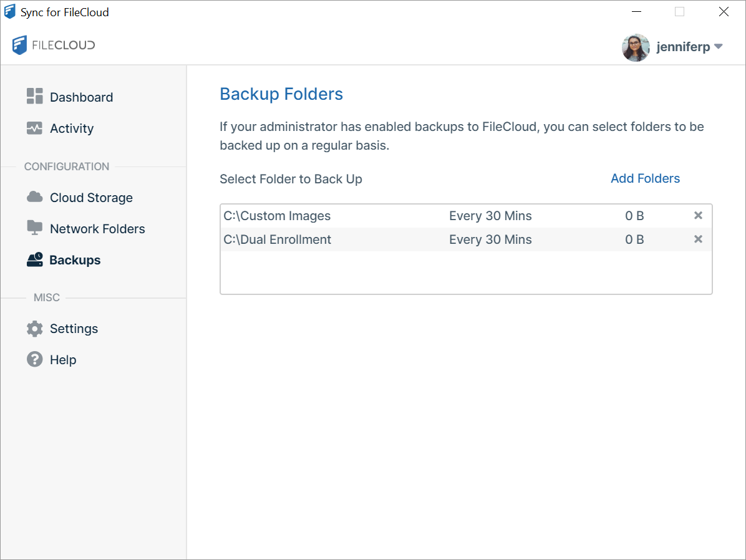Click the Backups drive icon
The height and width of the screenshot is (560, 746).
[x=34, y=259]
